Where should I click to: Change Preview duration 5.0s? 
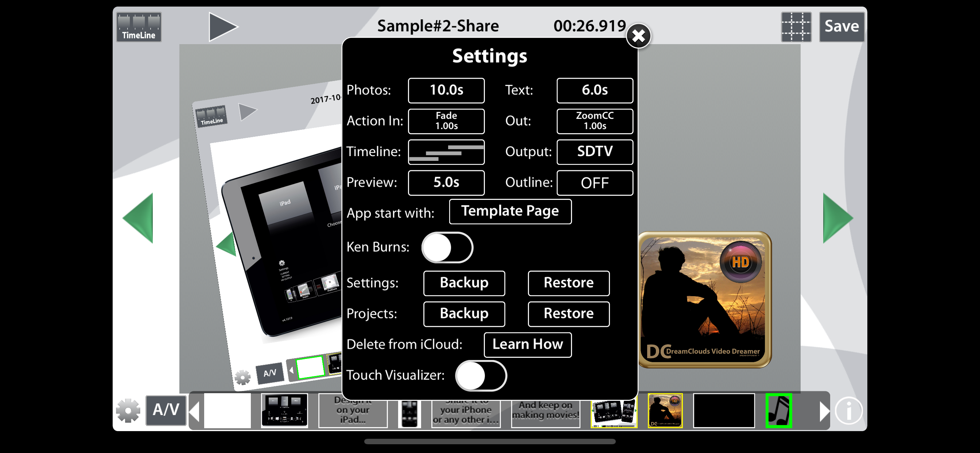[446, 183]
